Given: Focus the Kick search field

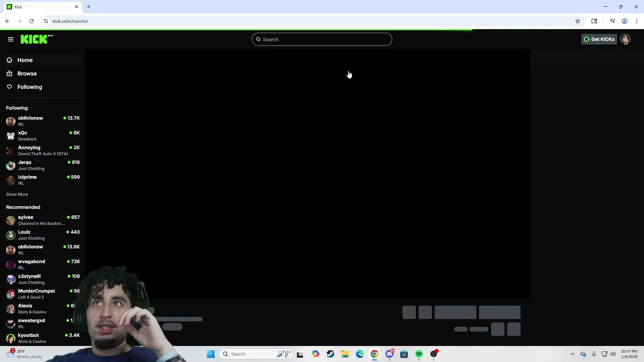Looking at the screenshot, I should [322, 39].
